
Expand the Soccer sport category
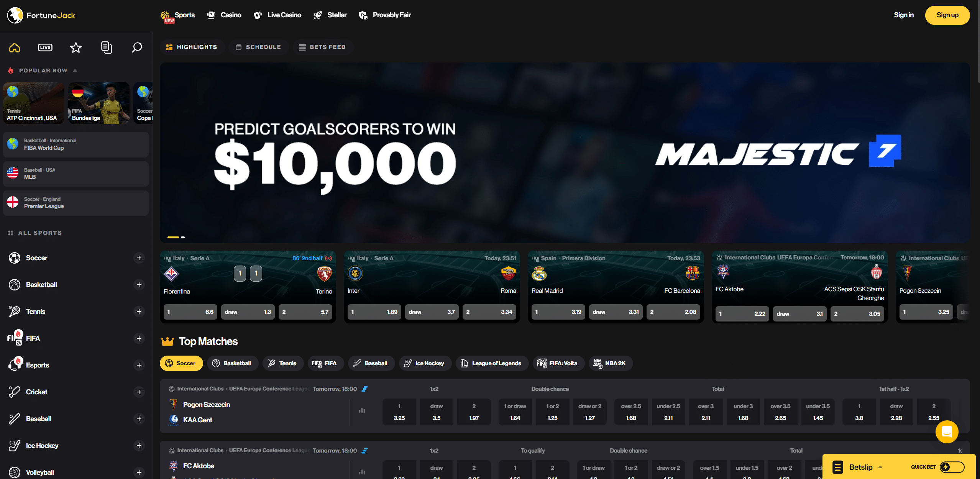139,258
